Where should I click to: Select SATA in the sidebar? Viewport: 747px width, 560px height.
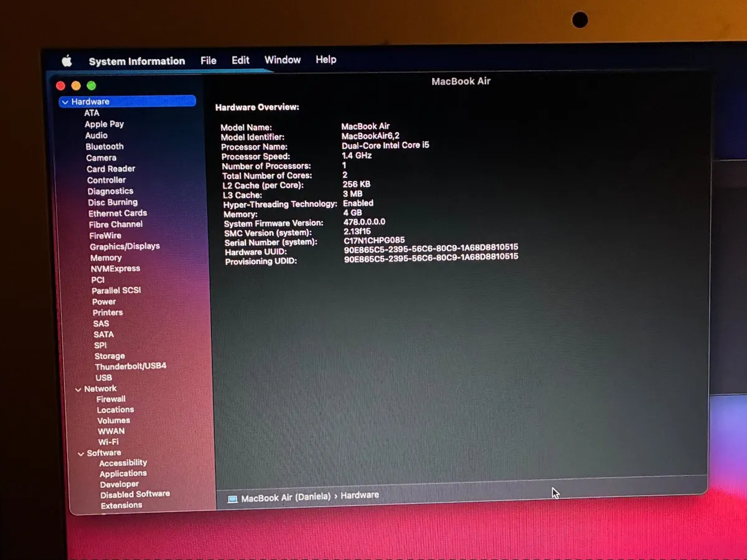click(103, 334)
